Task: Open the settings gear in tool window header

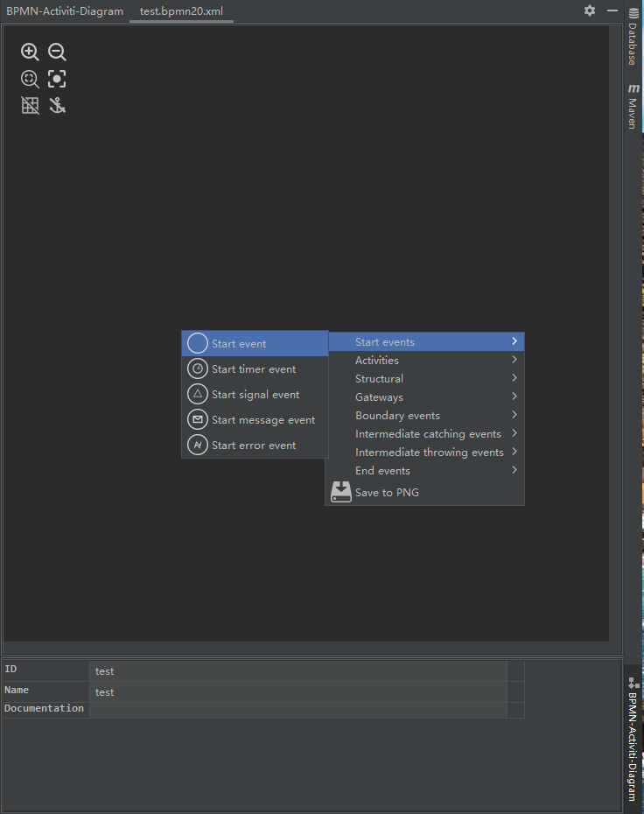Action: coord(590,11)
